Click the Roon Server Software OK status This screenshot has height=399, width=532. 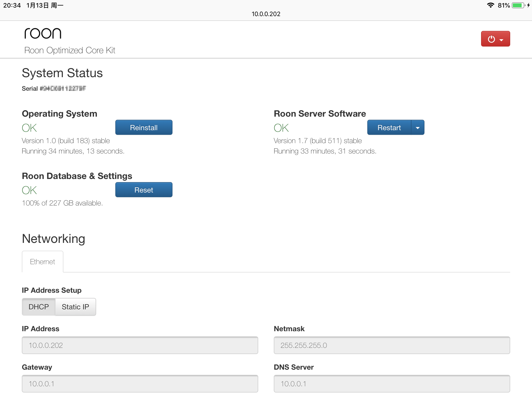[281, 128]
